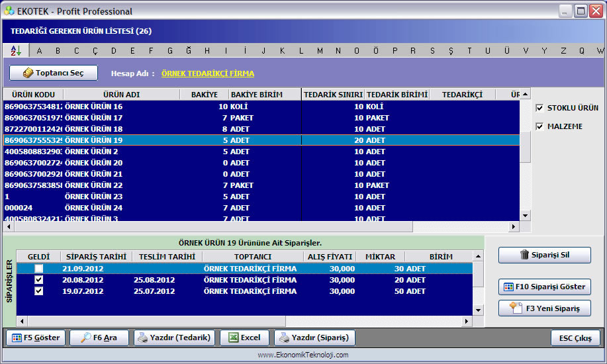This screenshot has height=364, width=607.
Task: Select row ÖRNEK ÜRÜN 16
Action: tap(261, 107)
